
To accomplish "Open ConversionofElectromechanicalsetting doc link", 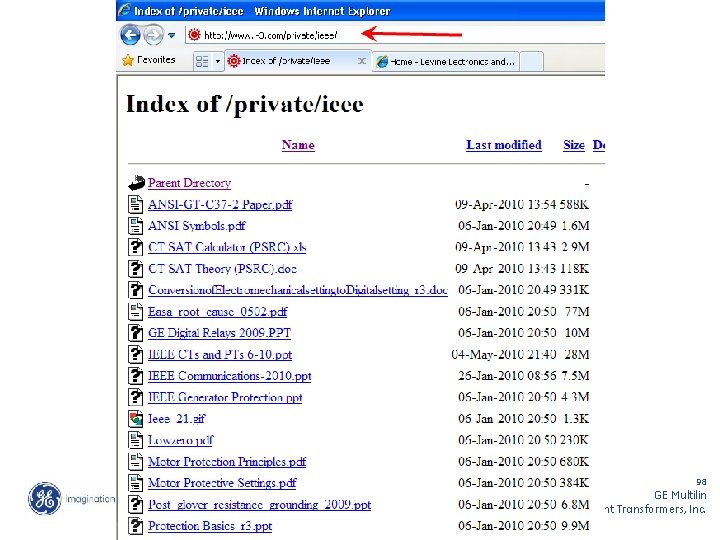I will pyautogui.click(x=298, y=290).
